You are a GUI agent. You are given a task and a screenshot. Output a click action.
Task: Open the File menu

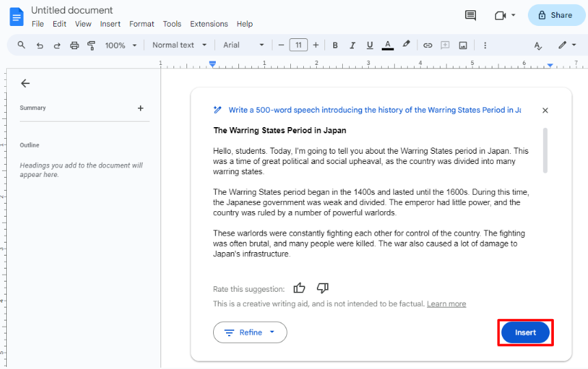click(x=38, y=24)
